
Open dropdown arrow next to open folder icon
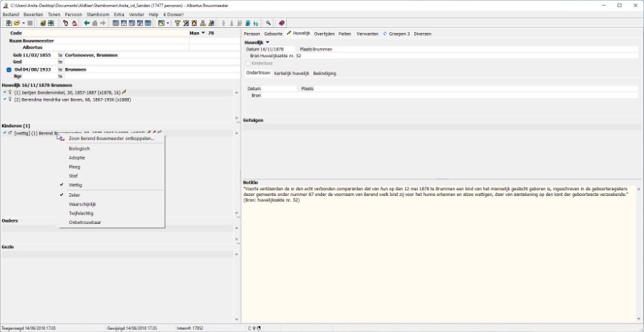click(x=24, y=23)
